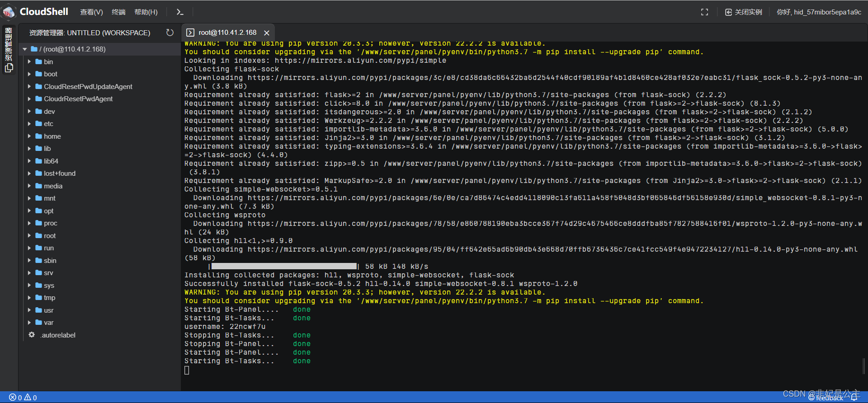
Task: Click the CloudShell logo icon
Action: tap(9, 12)
